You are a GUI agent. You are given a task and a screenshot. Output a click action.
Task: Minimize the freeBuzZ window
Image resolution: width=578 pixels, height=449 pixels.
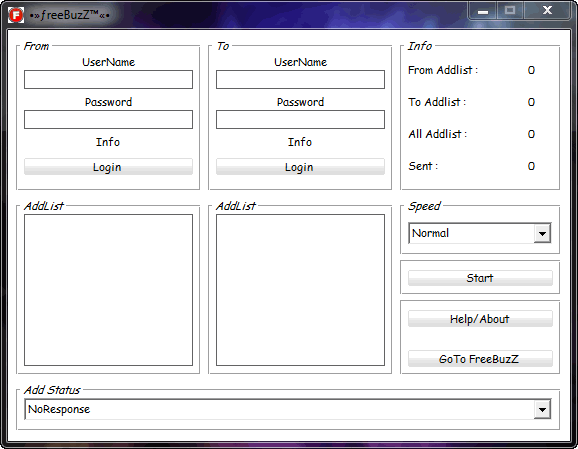point(483,11)
